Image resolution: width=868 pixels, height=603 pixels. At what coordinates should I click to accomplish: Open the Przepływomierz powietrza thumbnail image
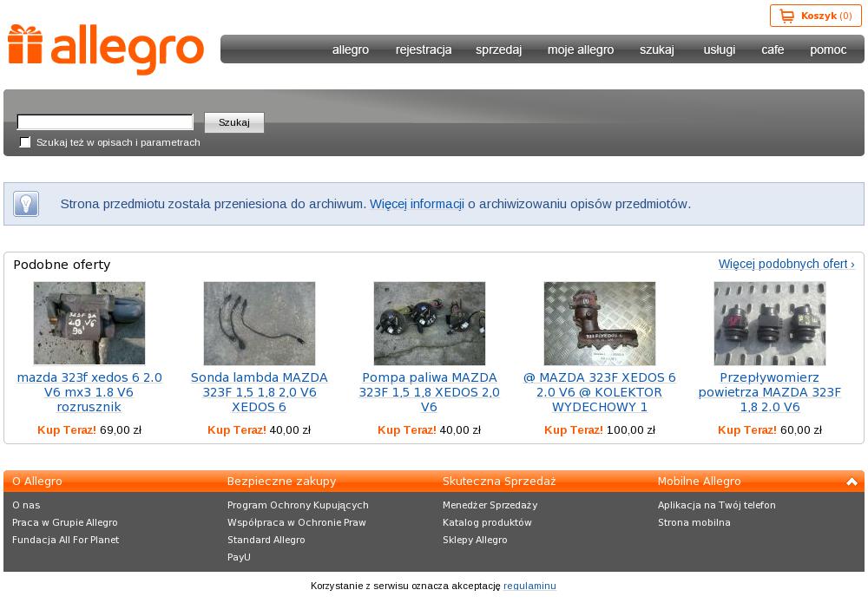[x=769, y=323]
